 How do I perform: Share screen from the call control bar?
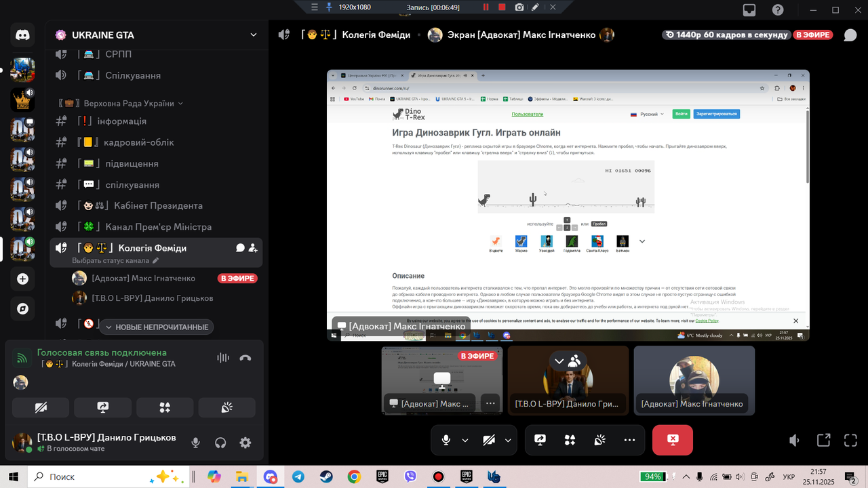point(540,440)
